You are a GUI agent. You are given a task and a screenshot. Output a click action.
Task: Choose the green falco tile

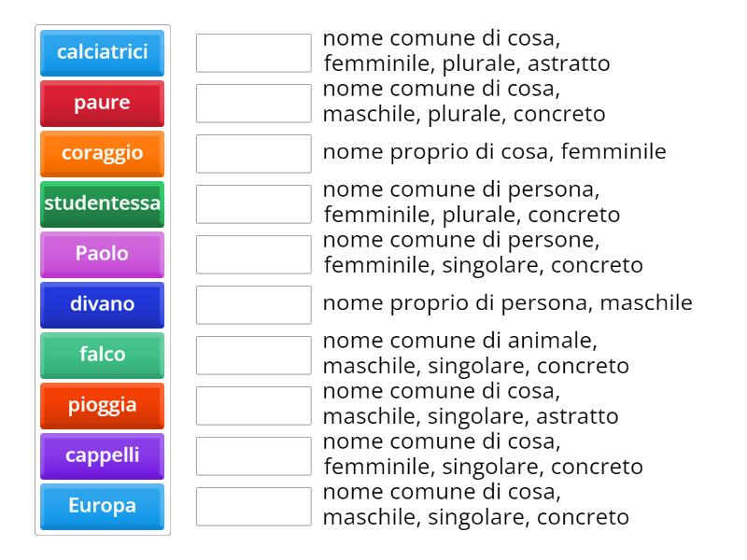click(x=101, y=356)
